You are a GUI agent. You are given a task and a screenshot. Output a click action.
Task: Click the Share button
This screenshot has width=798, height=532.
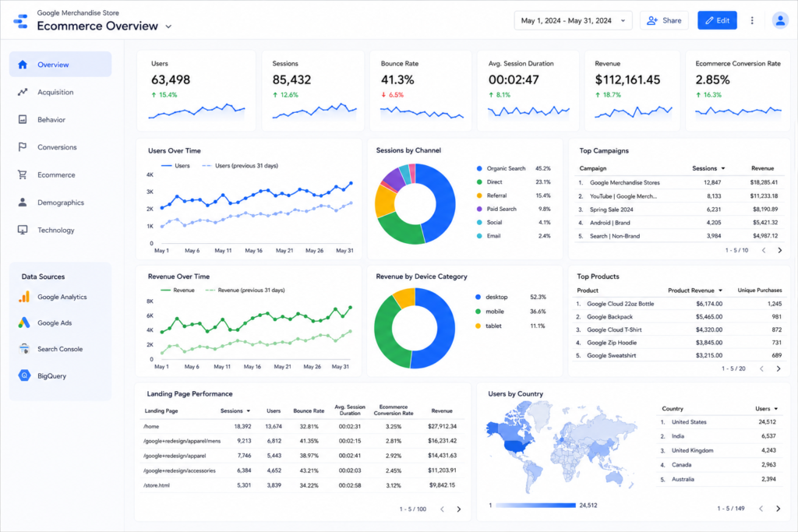click(664, 21)
